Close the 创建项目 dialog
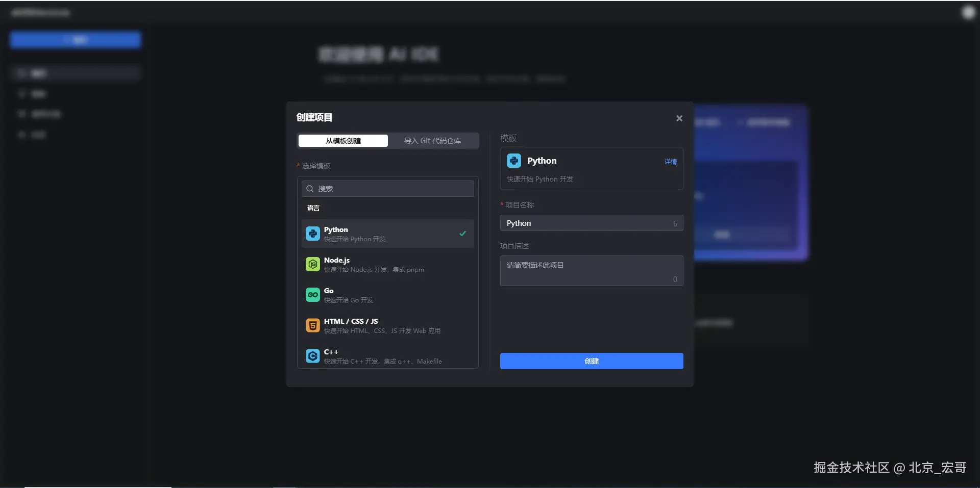The height and width of the screenshot is (488, 980). [679, 118]
